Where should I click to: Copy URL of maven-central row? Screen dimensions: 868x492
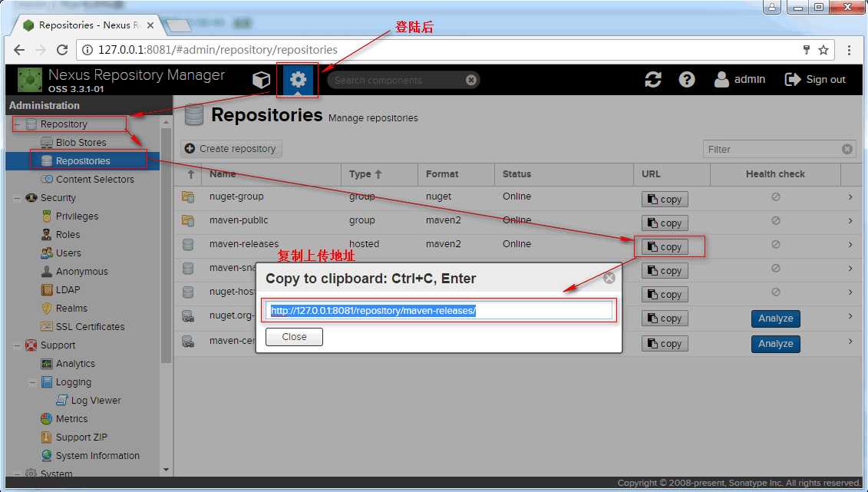(x=665, y=344)
